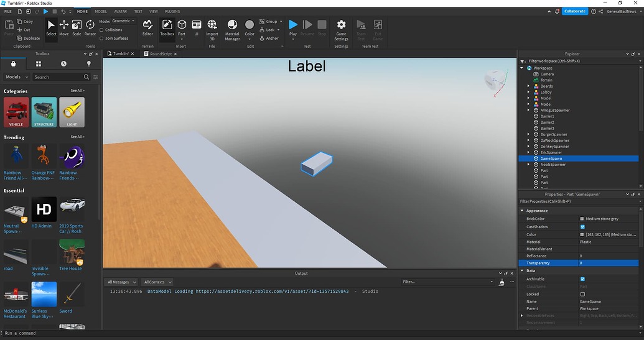Screen dimensions: 644x340
Task: Open the Mode Geometric dropdown
Action: pos(123,21)
